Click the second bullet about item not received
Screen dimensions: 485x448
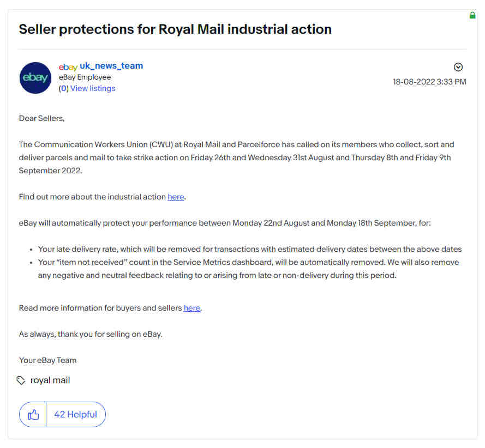point(248,269)
